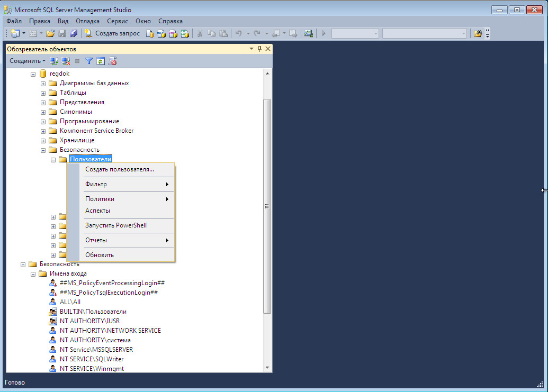Toggle auto-hide pin on Object Explorer
548x392 pixels.
[x=259, y=49]
